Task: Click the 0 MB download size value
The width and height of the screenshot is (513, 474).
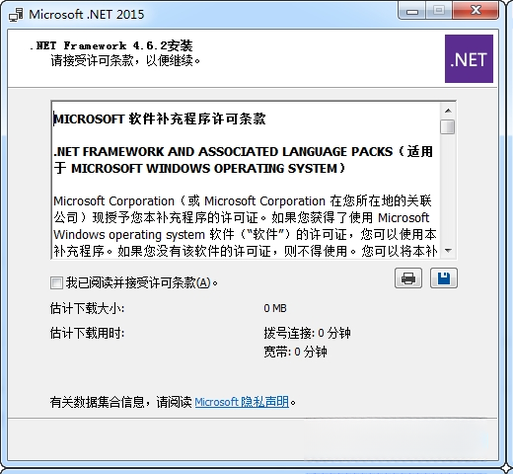Action: pos(275,308)
